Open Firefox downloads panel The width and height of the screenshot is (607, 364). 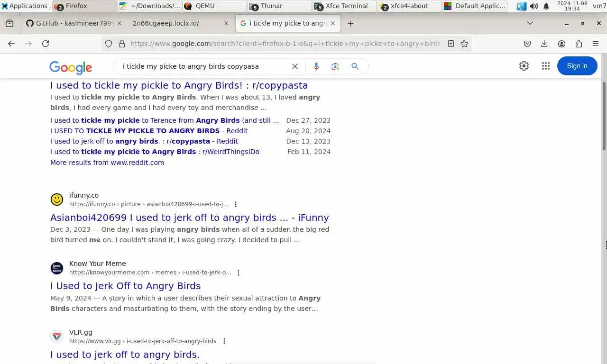point(544,44)
